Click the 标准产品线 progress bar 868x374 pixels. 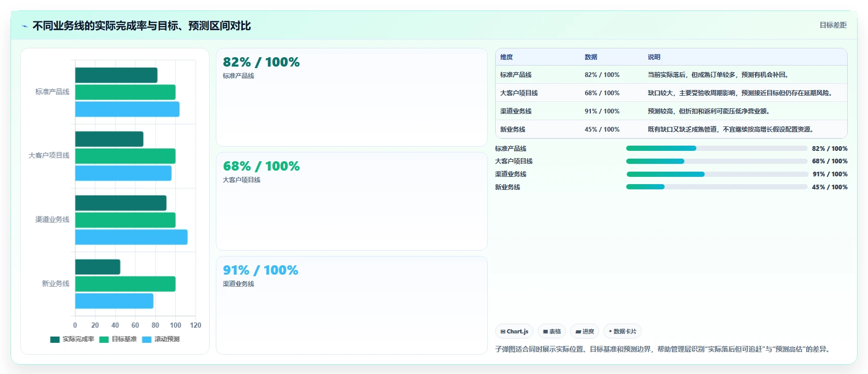point(717,148)
